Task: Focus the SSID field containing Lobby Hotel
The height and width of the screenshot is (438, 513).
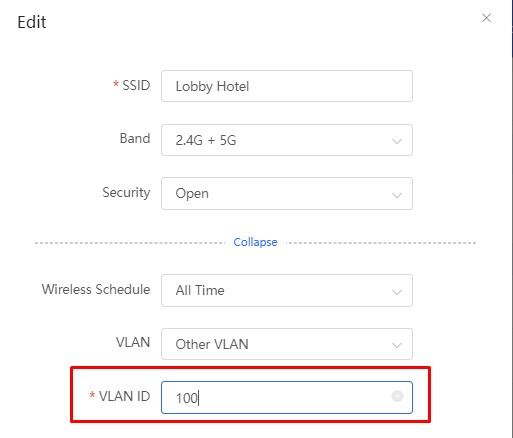Action: coord(287,86)
